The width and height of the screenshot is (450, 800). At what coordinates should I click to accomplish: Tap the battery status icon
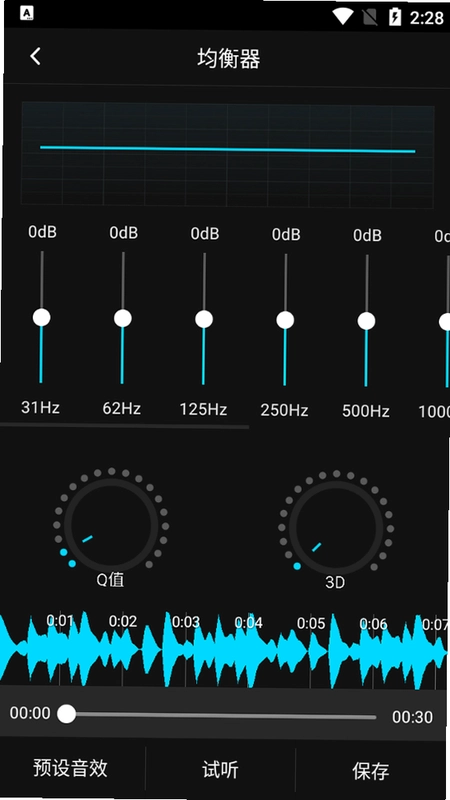(395, 18)
